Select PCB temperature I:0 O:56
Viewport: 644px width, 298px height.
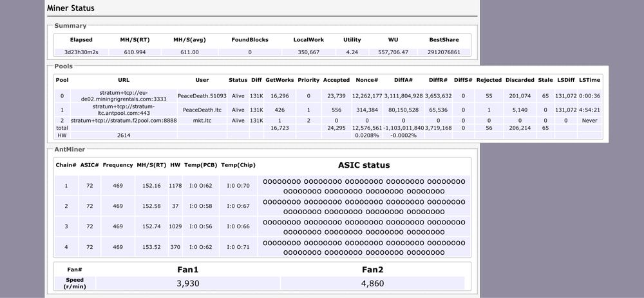(201, 226)
